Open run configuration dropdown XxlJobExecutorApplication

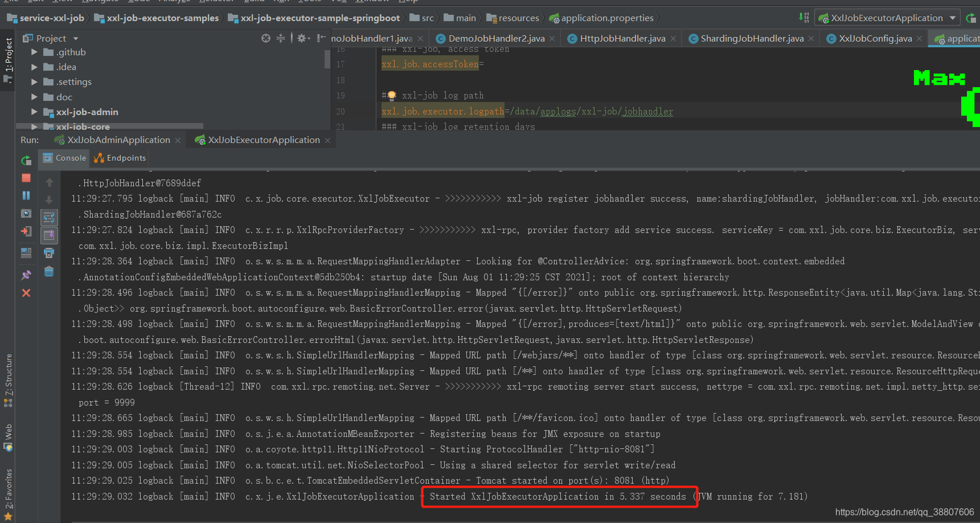point(887,18)
